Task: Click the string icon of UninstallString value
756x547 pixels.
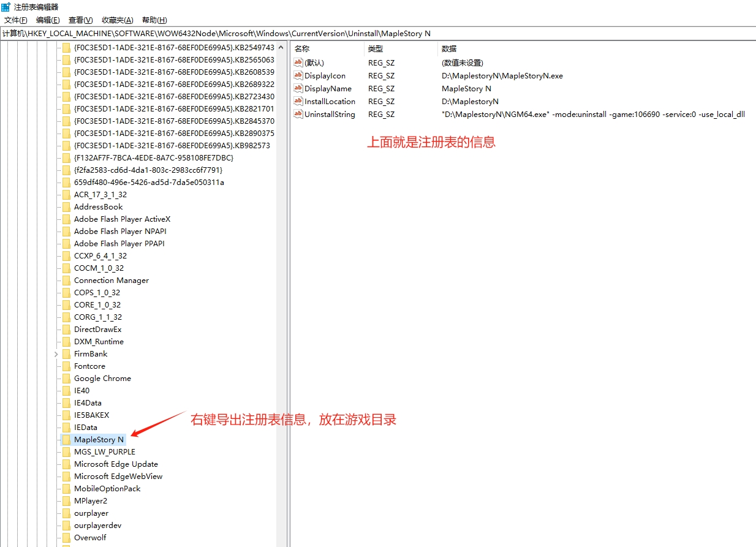Action: (x=298, y=114)
